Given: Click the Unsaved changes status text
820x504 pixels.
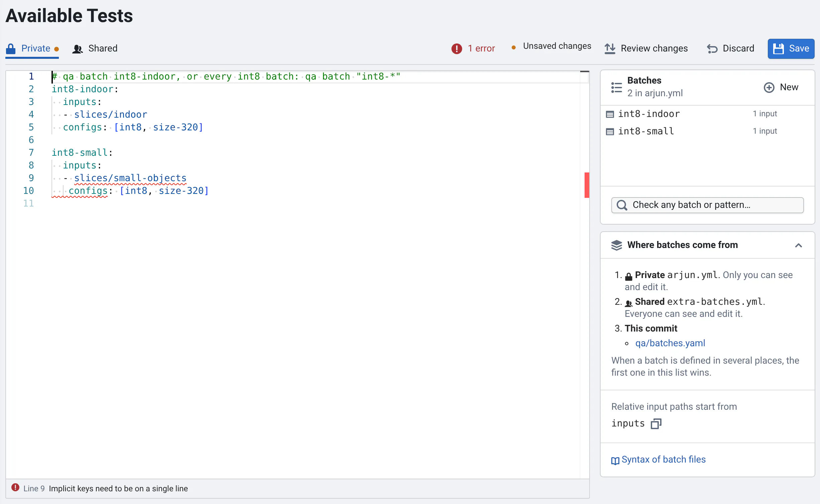Looking at the screenshot, I should click(557, 46).
